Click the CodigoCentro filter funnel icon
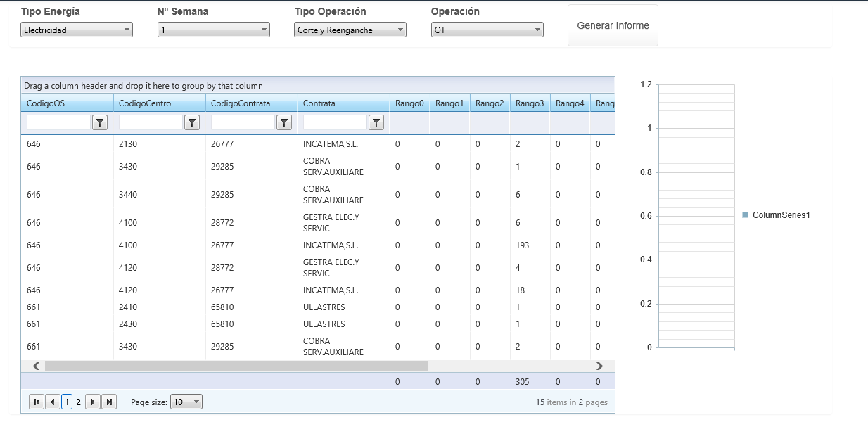Image resolution: width=868 pixels, height=441 pixels. [x=192, y=123]
